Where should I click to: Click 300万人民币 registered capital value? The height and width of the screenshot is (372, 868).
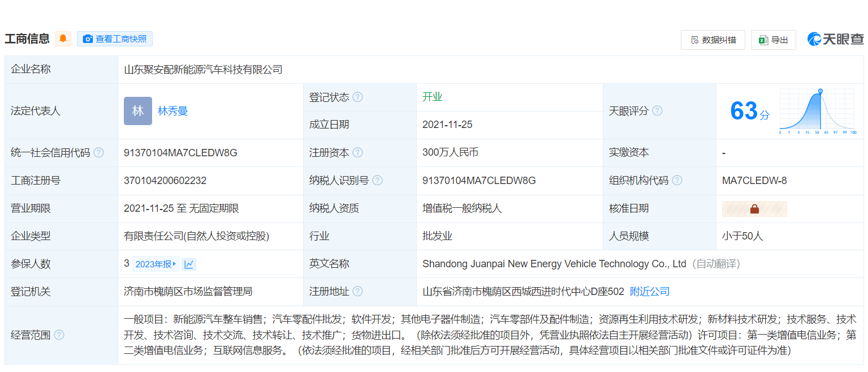pyautogui.click(x=451, y=152)
